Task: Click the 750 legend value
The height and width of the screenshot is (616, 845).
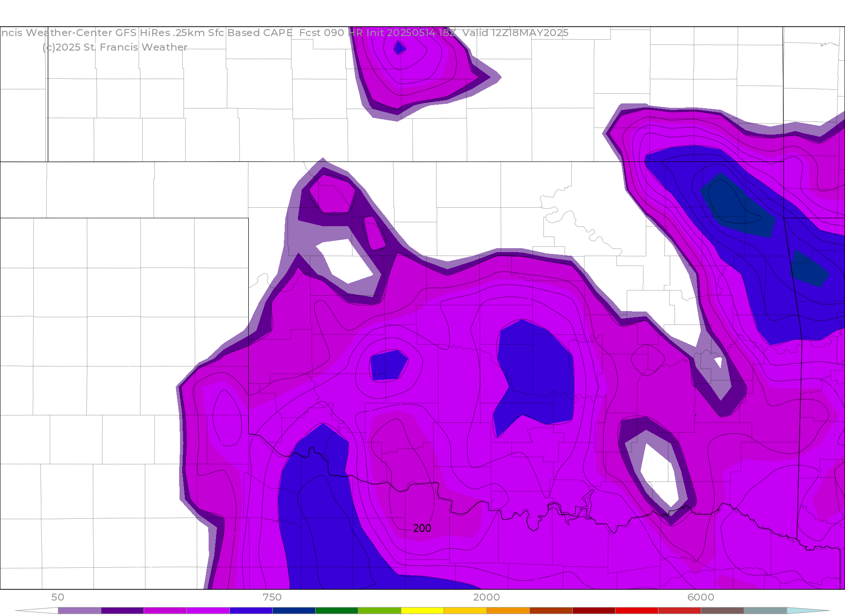Action: point(272,597)
